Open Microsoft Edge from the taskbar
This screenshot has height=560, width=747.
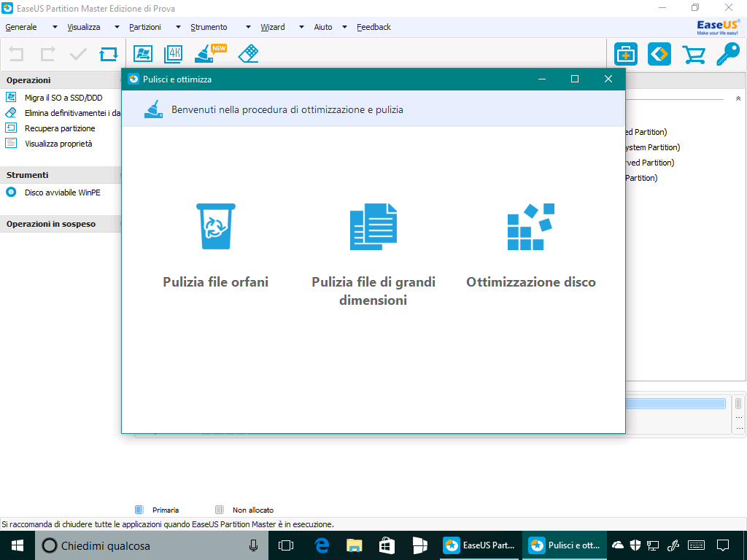[x=322, y=545]
